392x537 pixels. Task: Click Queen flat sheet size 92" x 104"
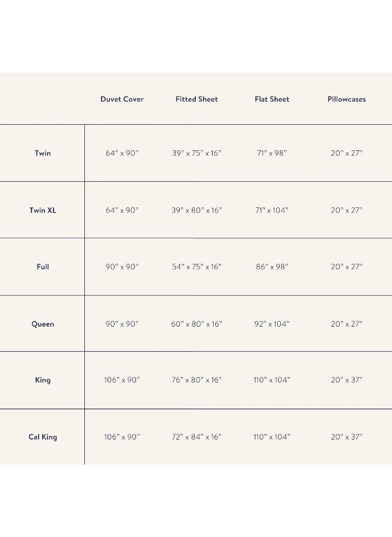point(272,324)
